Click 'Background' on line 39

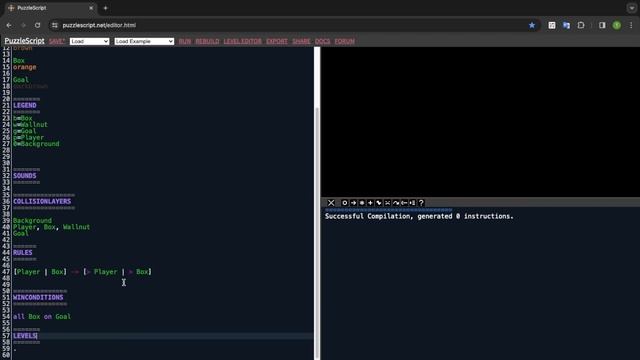click(x=33, y=221)
